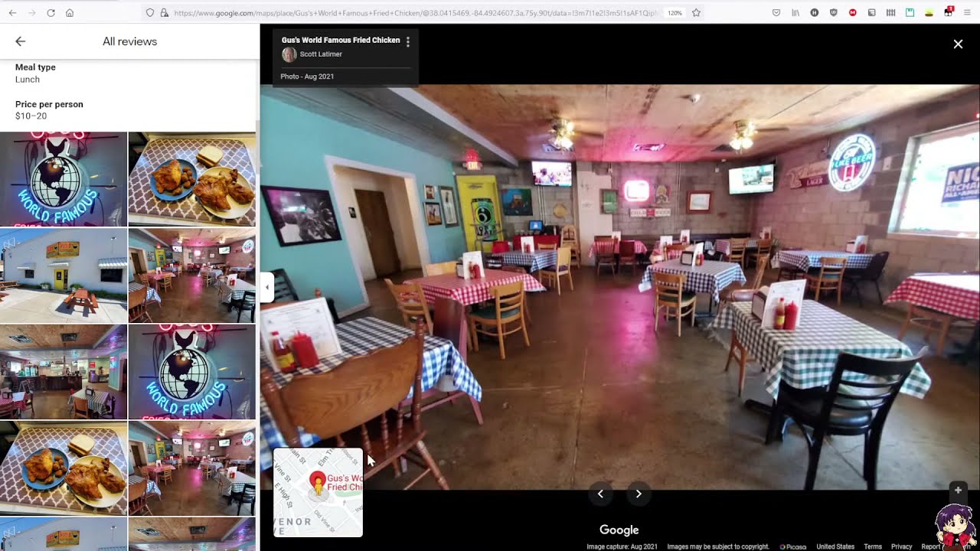This screenshot has width=980, height=551.
Task: Open the uBlock shield extension icon
Action: point(833,13)
